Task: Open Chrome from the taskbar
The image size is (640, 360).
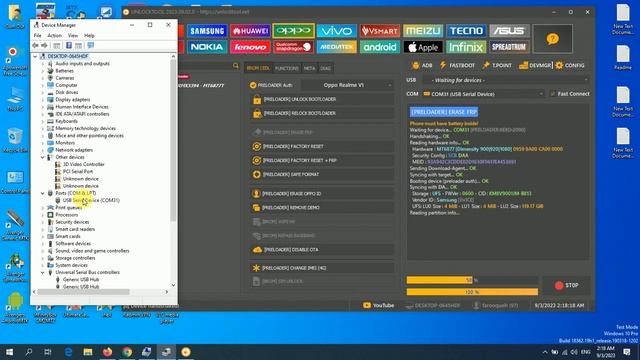Action: [x=127, y=352]
